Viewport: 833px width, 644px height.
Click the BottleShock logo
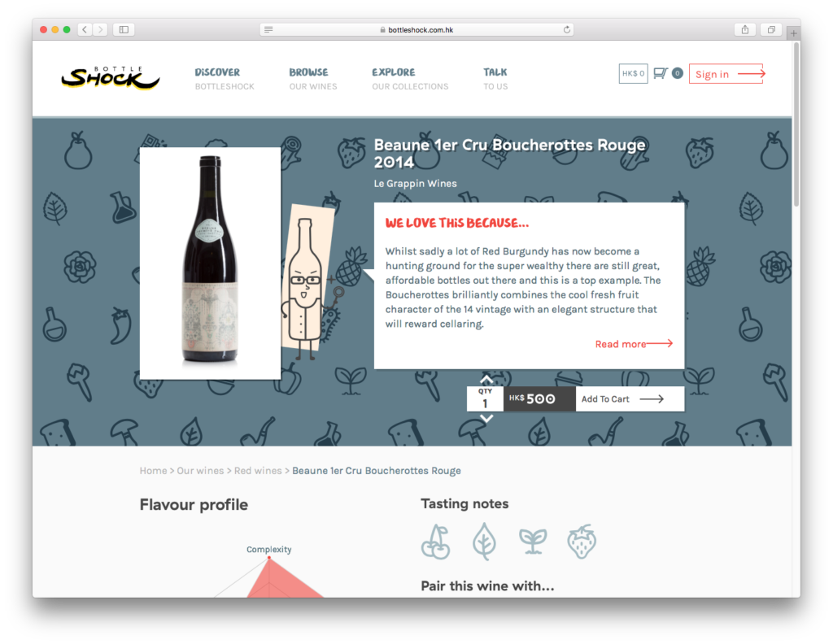point(110,77)
